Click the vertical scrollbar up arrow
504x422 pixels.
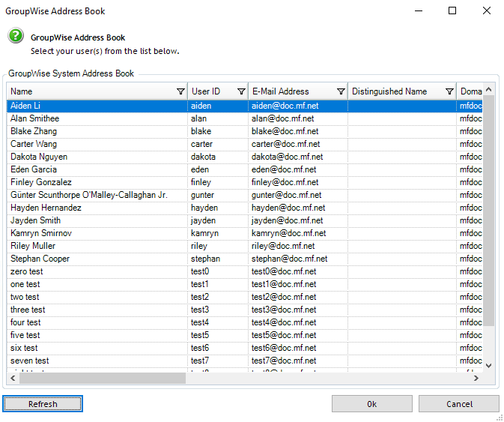click(489, 91)
